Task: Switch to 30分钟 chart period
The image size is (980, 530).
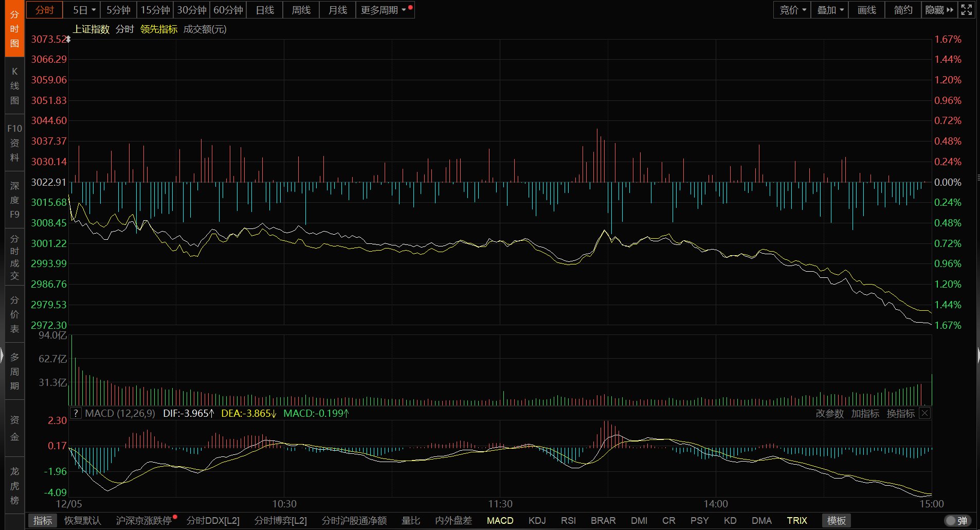Action: pos(192,10)
